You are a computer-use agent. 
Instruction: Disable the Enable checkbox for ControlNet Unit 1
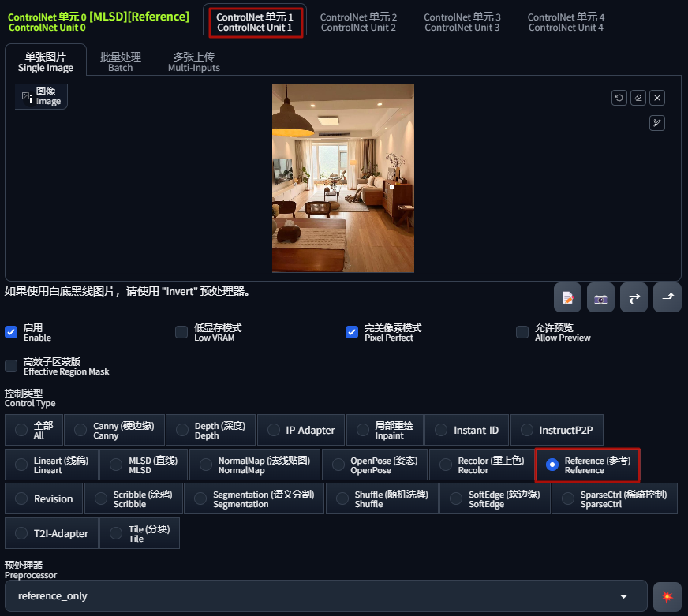point(11,332)
